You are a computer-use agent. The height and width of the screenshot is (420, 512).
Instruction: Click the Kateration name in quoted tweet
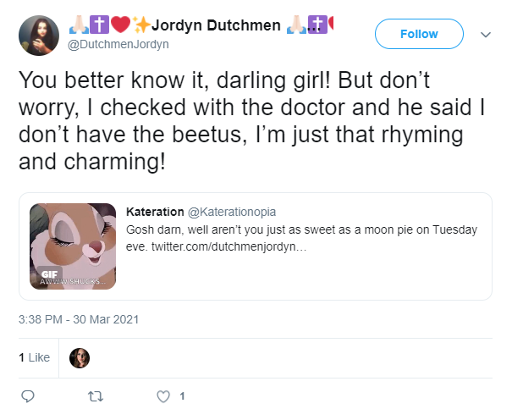(155, 212)
